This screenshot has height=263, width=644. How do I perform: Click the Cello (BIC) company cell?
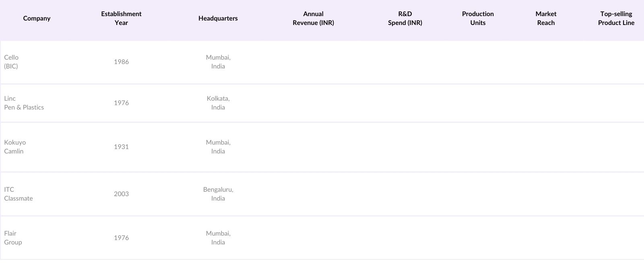point(11,62)
